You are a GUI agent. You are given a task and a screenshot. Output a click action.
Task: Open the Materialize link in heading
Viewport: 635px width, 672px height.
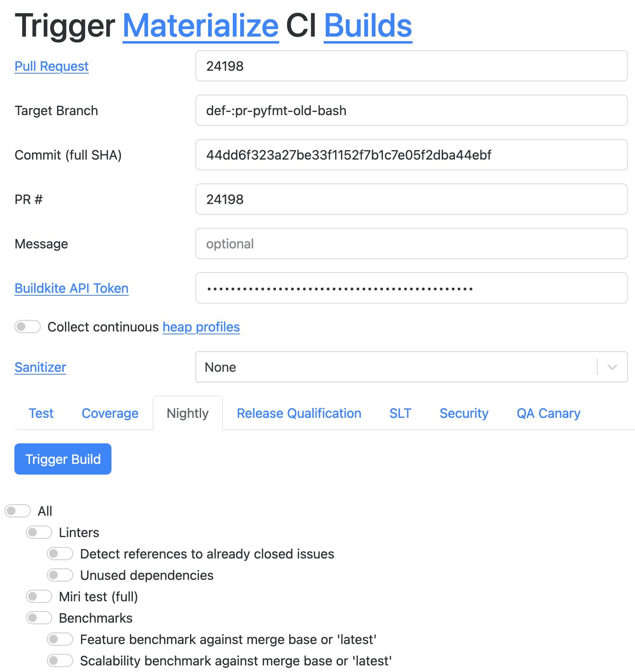click(201, 25)
